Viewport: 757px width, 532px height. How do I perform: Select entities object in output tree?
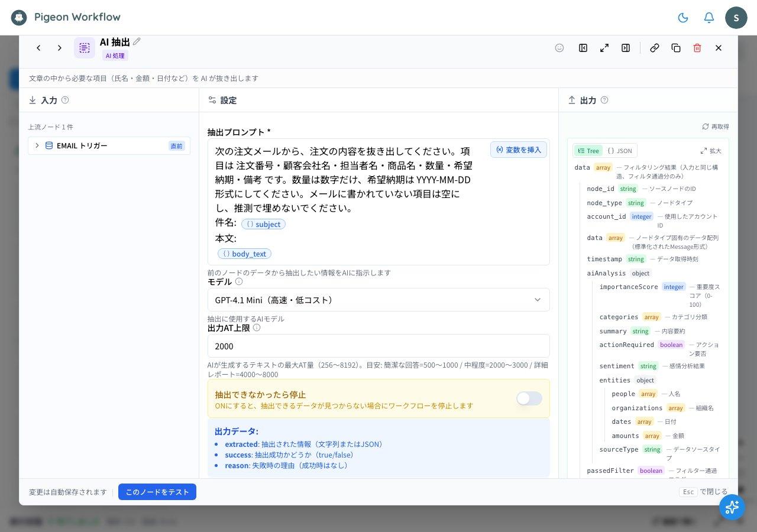click(627, 380)
